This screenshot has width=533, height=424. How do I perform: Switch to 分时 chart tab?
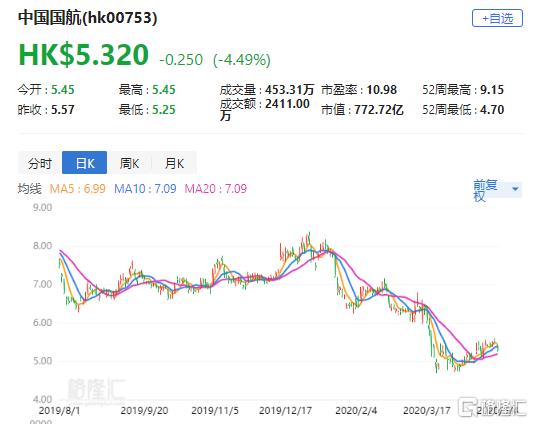tap(40, 163)
